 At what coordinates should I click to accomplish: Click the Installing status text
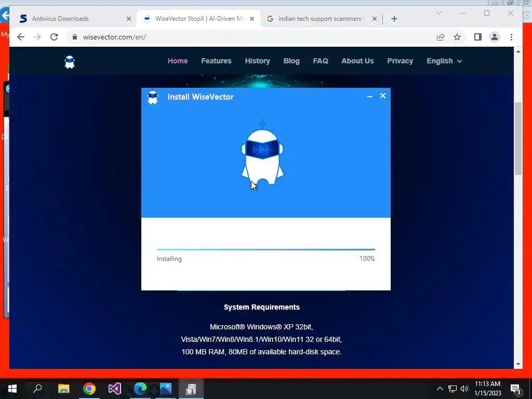[169, 259]
